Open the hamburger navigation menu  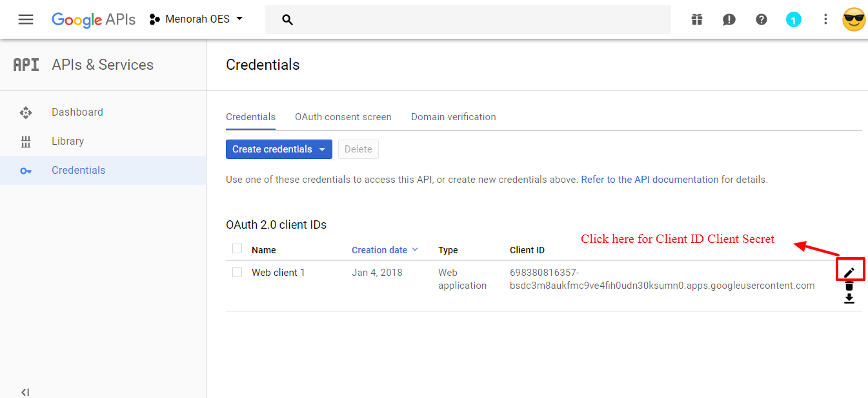[26, 19]
